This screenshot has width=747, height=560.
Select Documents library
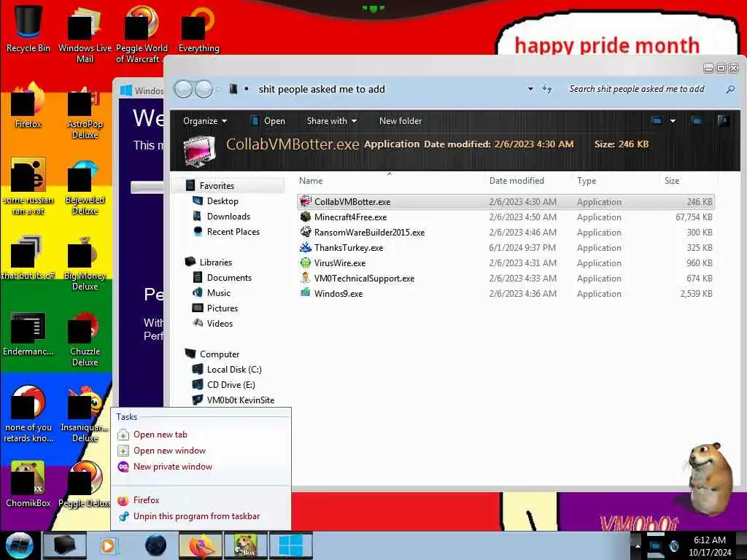pyautogui.click(x=228, y=277)
